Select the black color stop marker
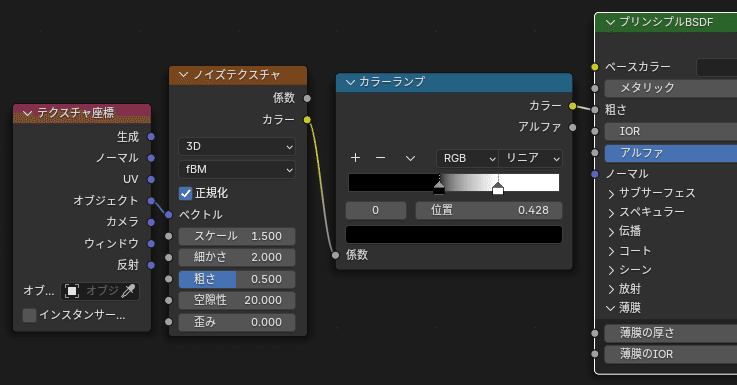 coord(439,188)
